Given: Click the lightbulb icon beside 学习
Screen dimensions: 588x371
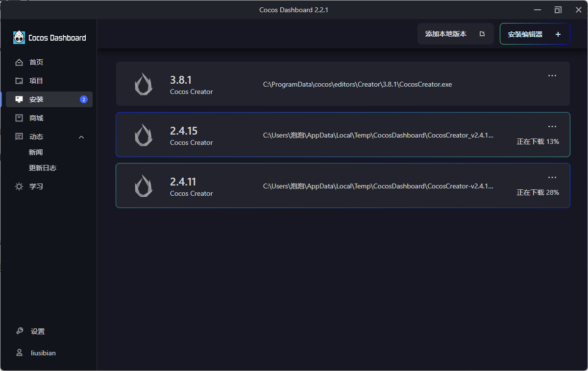Looking at the screenshot, I should [19, 186].
